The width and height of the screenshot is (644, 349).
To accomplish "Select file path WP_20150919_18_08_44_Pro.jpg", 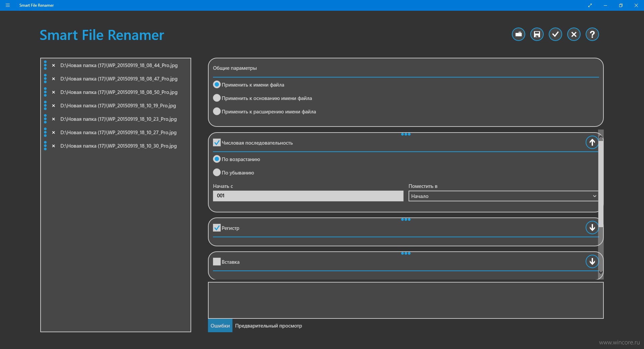I will [x=119, y=65].
